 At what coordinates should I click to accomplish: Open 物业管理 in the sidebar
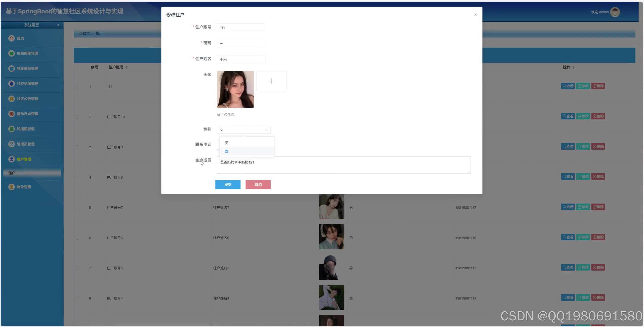pos(24,187)
